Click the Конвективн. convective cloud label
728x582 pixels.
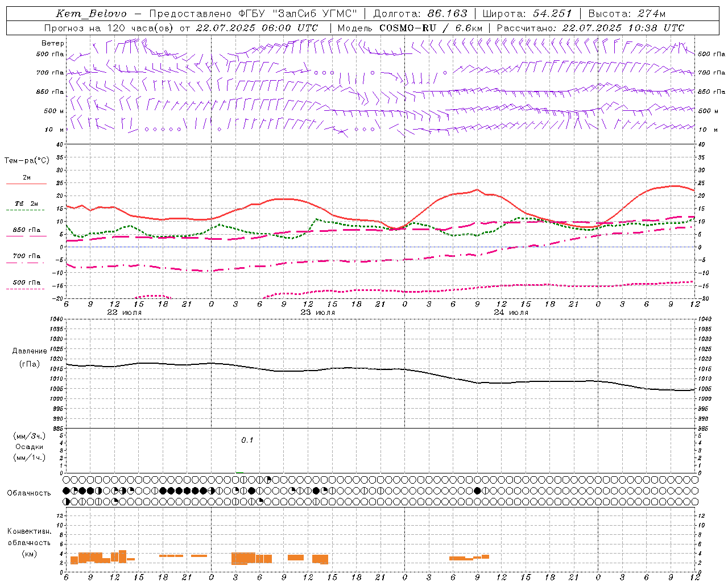click(29, 531)
